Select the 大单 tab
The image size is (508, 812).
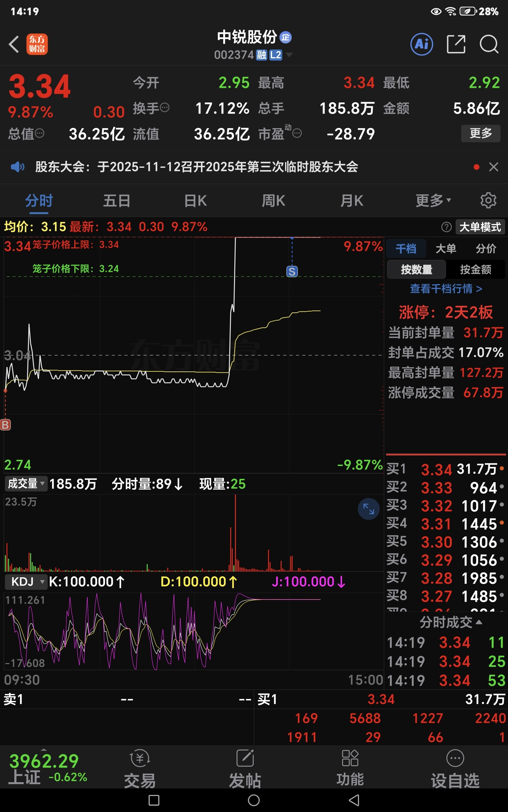[x=445, y=249]
